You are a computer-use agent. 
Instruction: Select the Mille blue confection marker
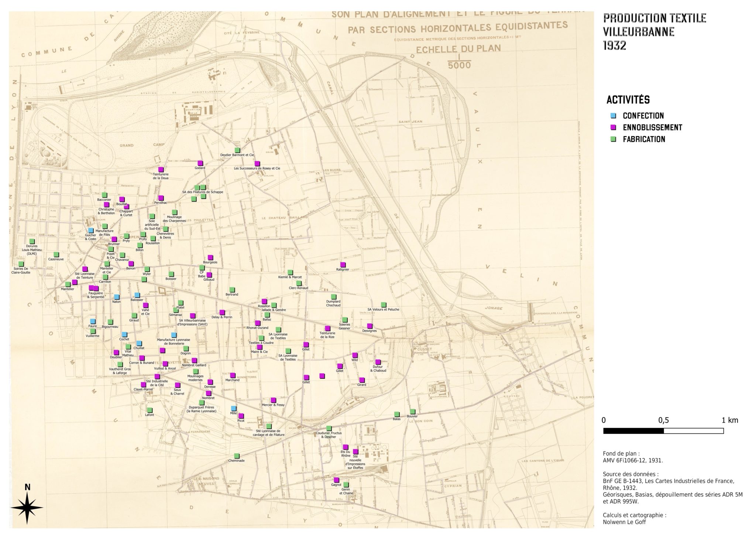[233, 408]
